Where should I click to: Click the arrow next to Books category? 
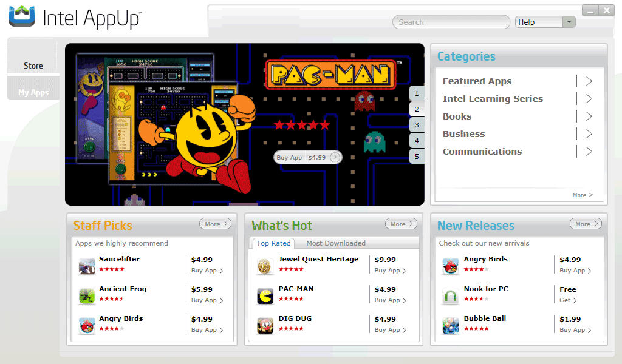589,116
